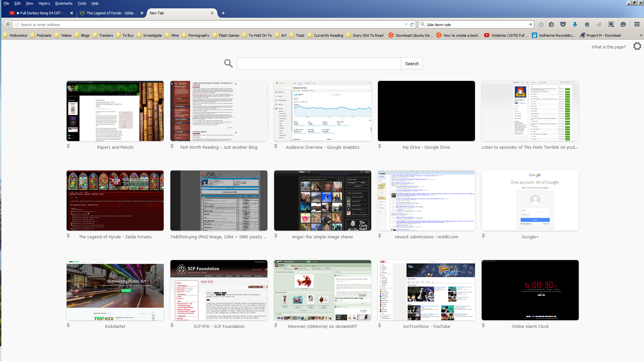Viewport: 644px width, 361px height.
Task: Open the Bookmarks menu
Action: coord(64,3)
